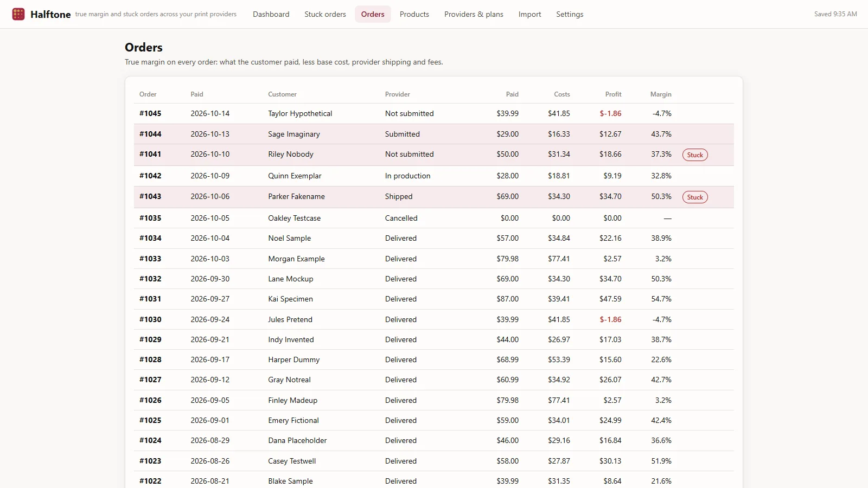868x488 pixels.
Task: Click the Halftone logo icon
Action: (18, 14)
